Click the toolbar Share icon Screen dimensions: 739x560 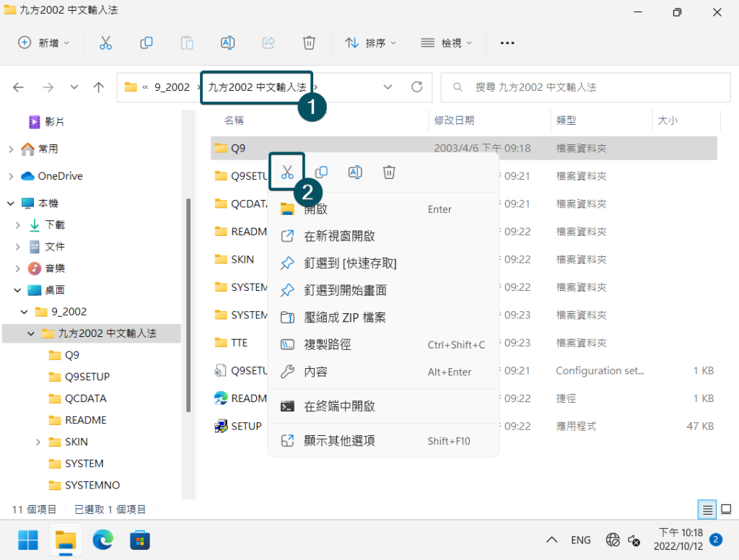point(268,43)
